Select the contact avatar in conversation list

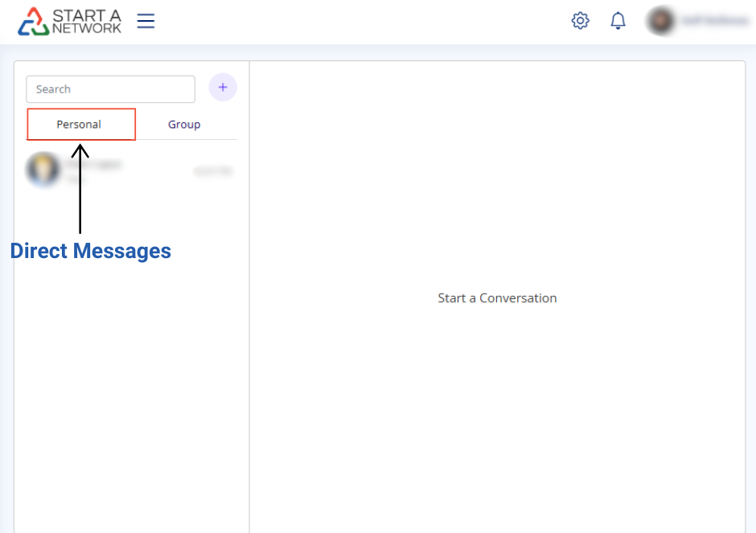(x=43, y=170)
